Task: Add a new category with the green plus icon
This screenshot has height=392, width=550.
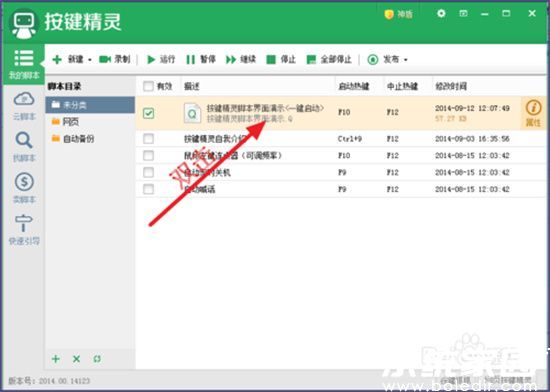Action: (56, 359)
